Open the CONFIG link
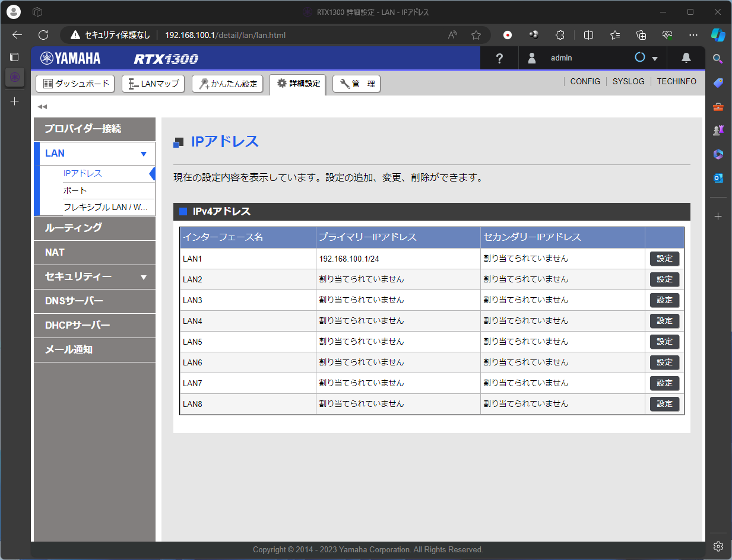The height and width of the screenshot is (560, 732). (585, 82)
